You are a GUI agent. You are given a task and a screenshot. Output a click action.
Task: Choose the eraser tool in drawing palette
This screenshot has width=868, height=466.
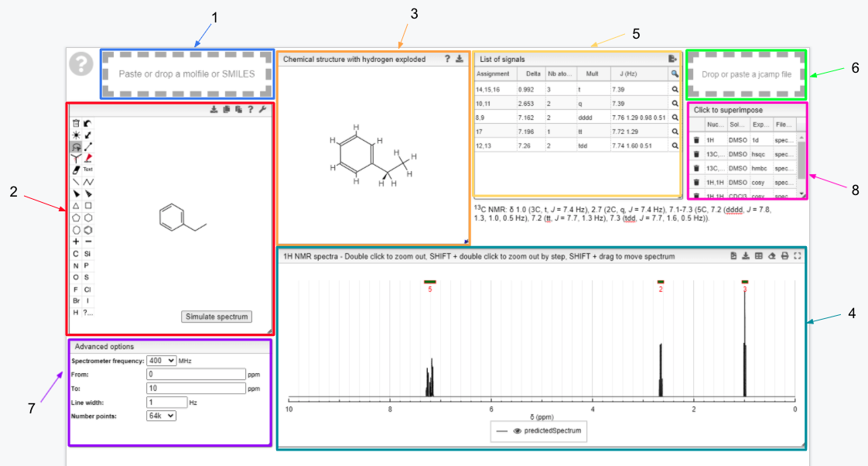coord(76,170)
